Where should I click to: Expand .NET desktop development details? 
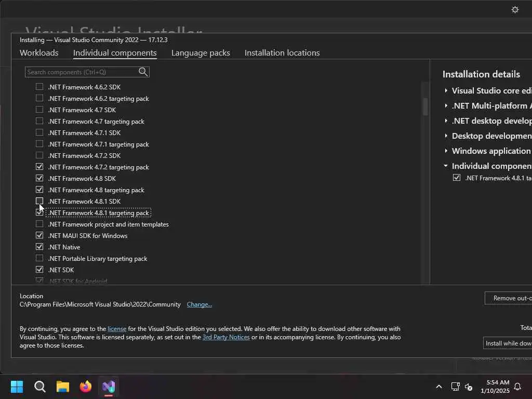(x=446, y=121)
